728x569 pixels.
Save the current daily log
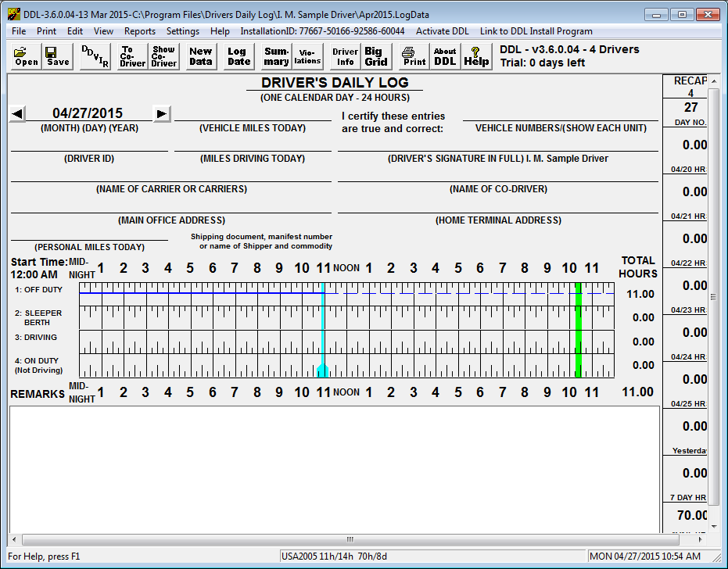pyautogui.click(x=56, y=55)
